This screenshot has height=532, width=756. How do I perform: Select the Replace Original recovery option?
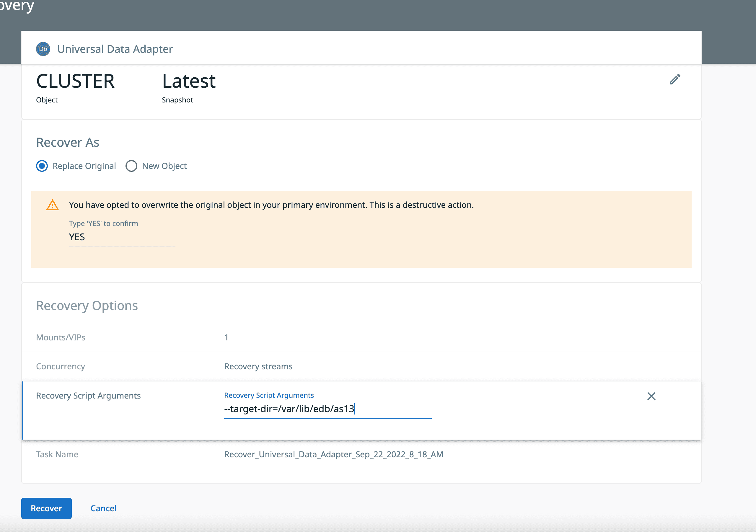coord(42,166)
